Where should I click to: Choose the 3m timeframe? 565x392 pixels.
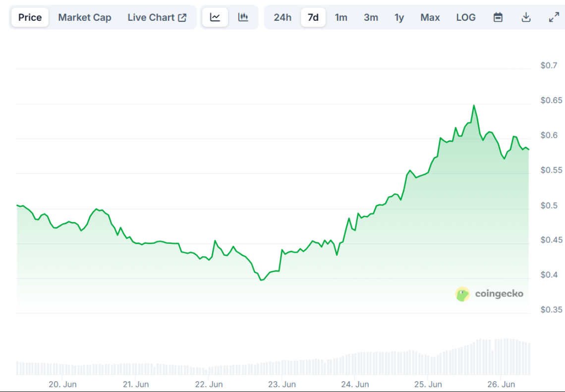371,17
